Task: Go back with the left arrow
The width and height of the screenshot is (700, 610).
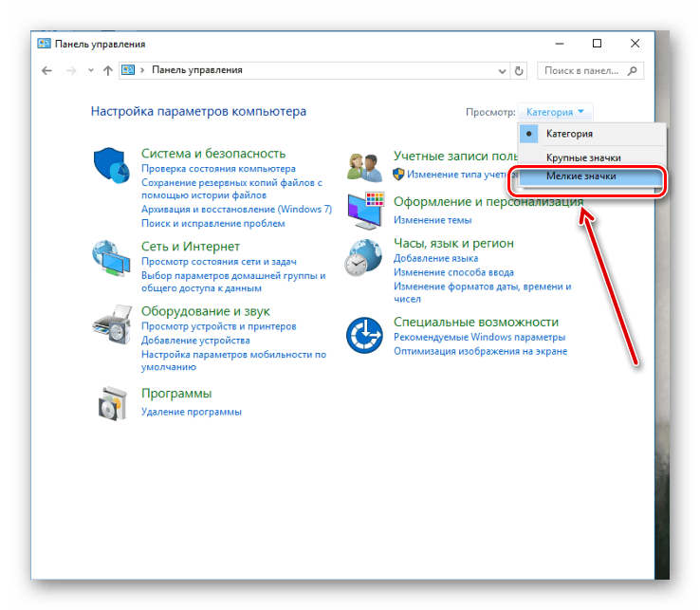Action: (x=46, y=70)
